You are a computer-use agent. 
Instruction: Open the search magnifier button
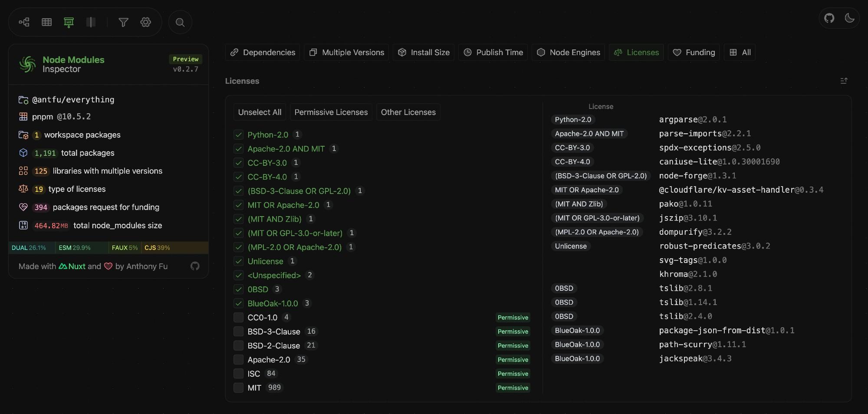[180, 22]
